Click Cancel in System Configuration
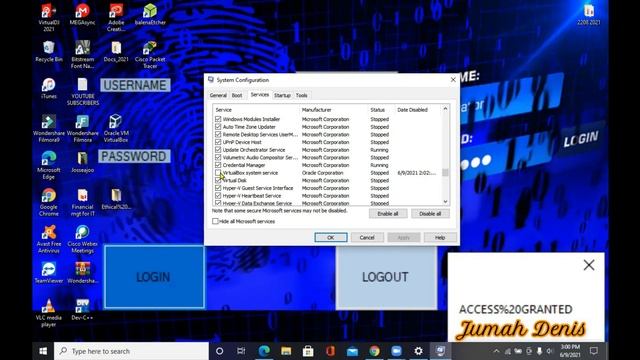This screenshot has width=640, height=360. click(x=367, y=238)
